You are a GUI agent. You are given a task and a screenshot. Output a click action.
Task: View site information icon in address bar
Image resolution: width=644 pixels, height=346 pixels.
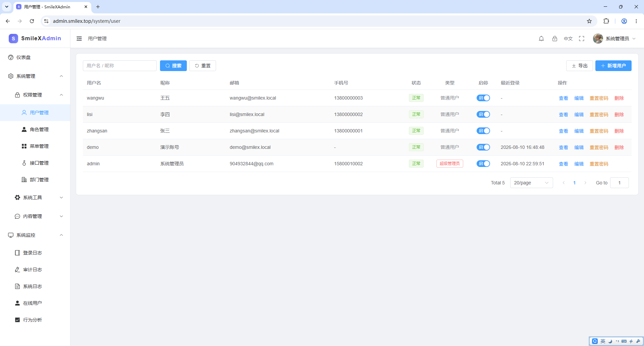46,21
